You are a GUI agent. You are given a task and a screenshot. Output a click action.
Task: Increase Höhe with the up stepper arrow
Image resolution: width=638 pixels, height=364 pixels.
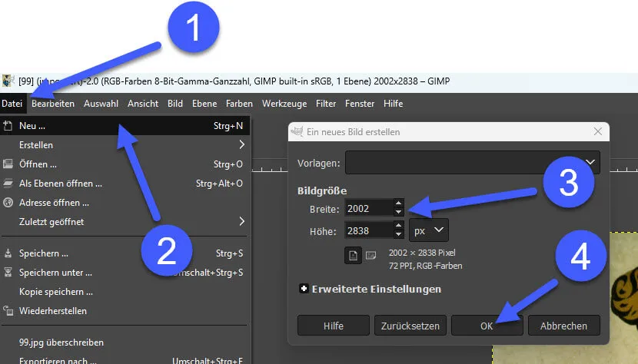tap(398, 225)
